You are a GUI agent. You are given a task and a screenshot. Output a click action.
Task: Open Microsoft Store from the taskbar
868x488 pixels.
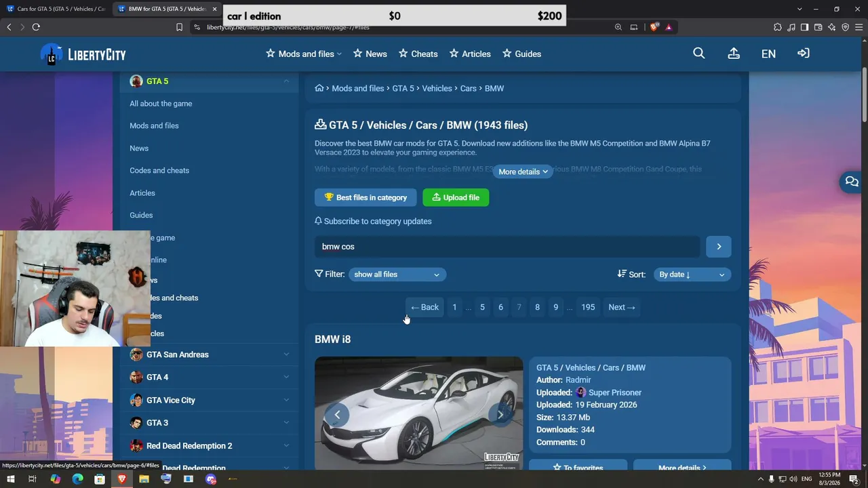pos(100,479)
